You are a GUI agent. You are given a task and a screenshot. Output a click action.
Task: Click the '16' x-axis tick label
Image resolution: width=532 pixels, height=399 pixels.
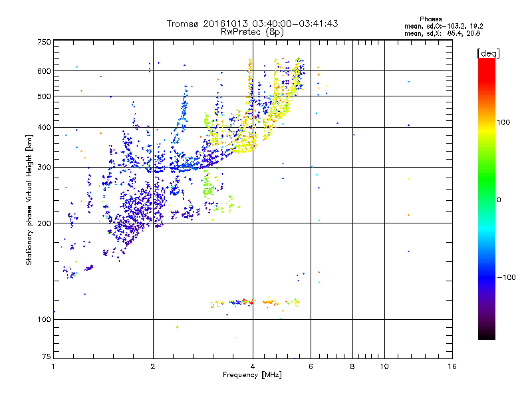click(x=452, y=366)
